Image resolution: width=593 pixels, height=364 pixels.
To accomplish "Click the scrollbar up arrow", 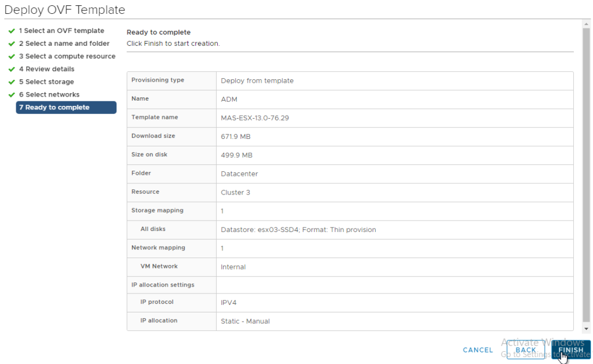I will (586, 23).
